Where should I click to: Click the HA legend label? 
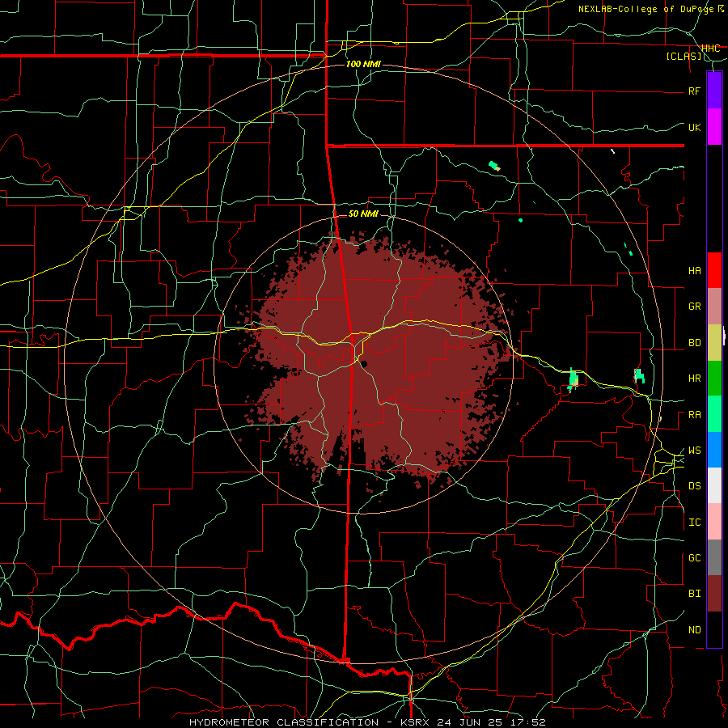coord(695,271)
